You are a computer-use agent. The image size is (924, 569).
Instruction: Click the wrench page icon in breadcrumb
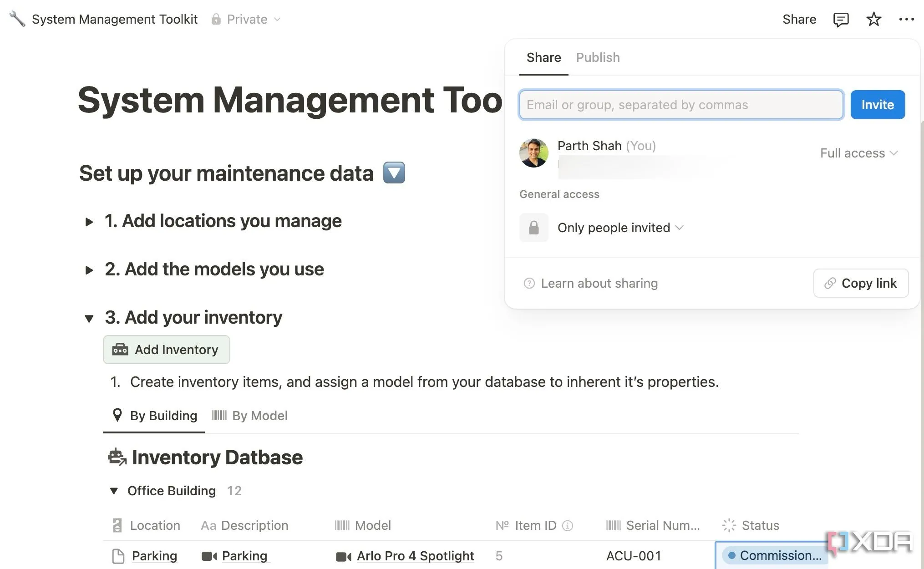[17, 19]
